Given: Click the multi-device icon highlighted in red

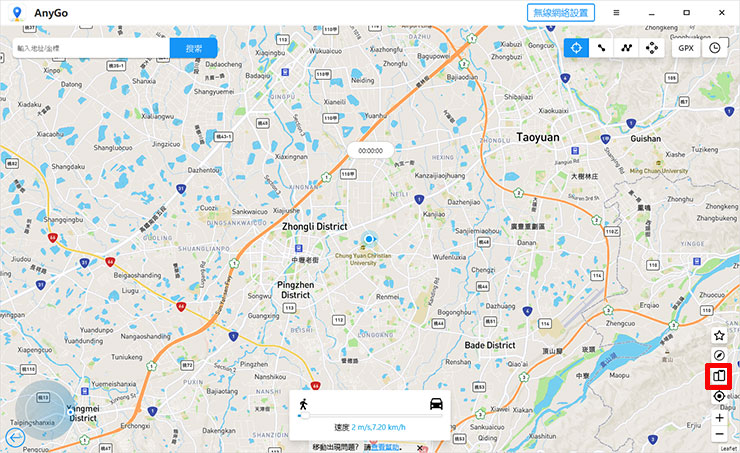Looking at the screenshot, I should (x=719, y=376).
